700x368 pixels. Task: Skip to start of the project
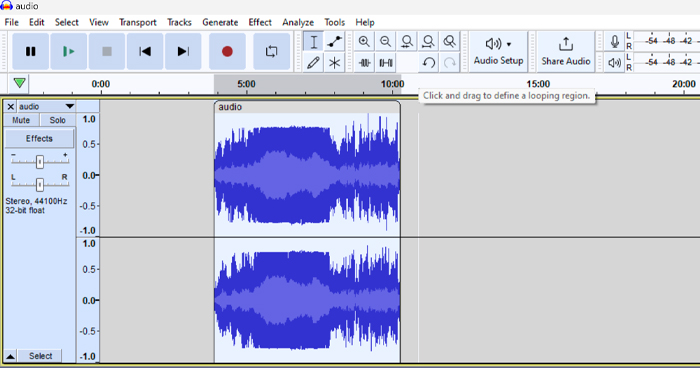[145, 51]
